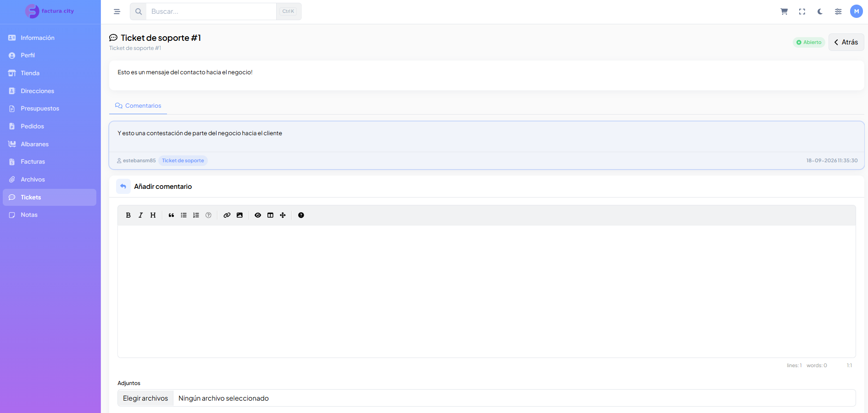Create a numbered list in the editor
This screenshot has height=413, width=868.
click(x=196, y=215)
